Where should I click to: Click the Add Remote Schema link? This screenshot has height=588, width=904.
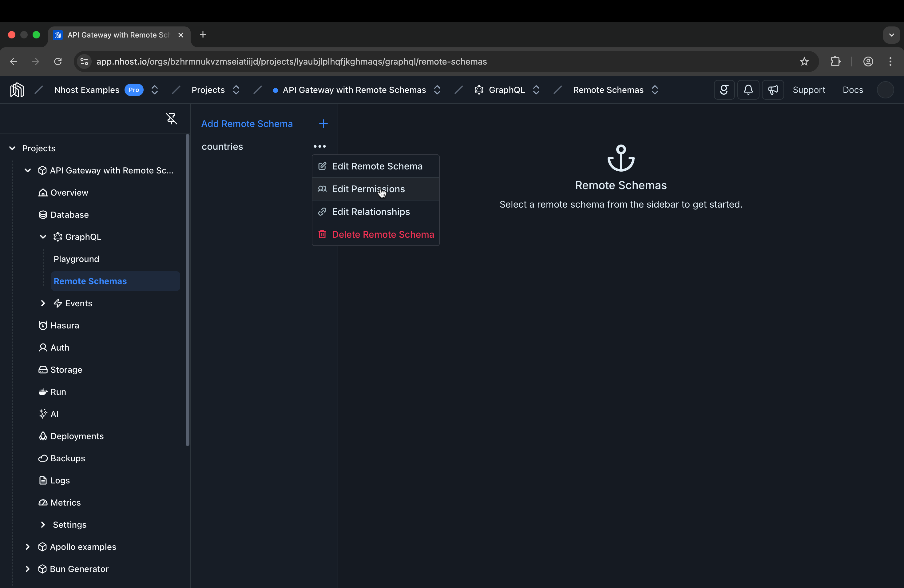tap(247, 123)
